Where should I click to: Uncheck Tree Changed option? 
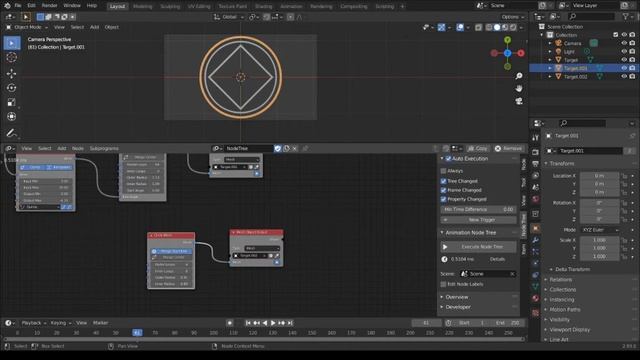tap(443, 181)
